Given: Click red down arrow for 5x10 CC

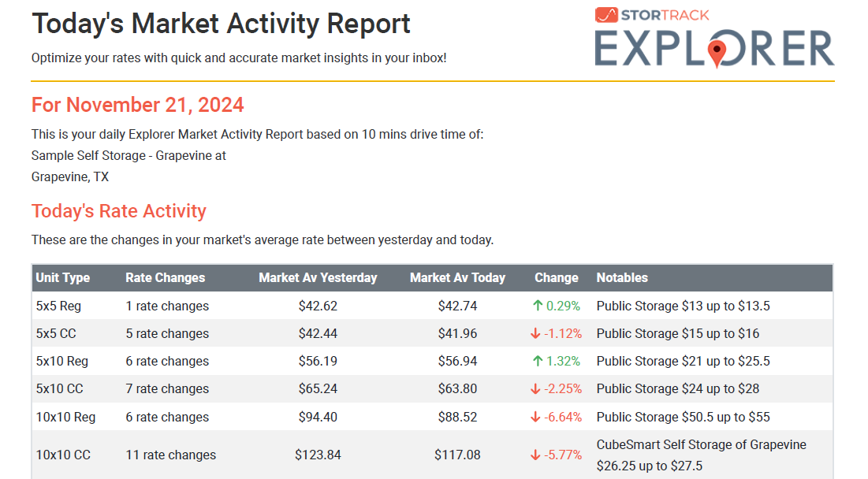Looking at the screenshot, I should [535, 389].
